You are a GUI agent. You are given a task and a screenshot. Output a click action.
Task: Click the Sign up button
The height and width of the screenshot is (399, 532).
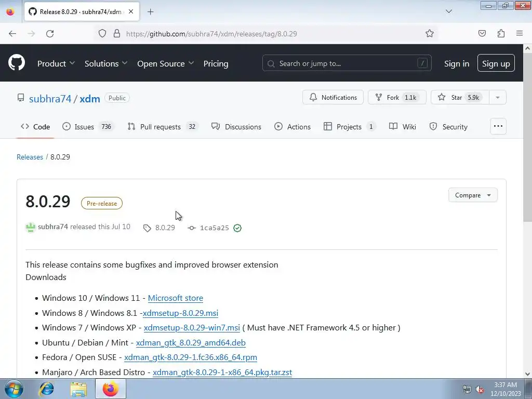tap(496, 63)
